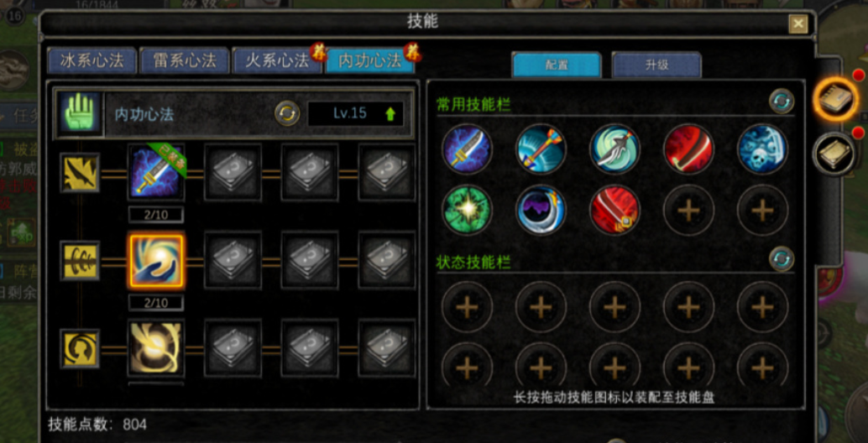The image size is (868, 443).
Task: Click the gold swap icon beside 内功心法
Action: [x=287, y=113]
